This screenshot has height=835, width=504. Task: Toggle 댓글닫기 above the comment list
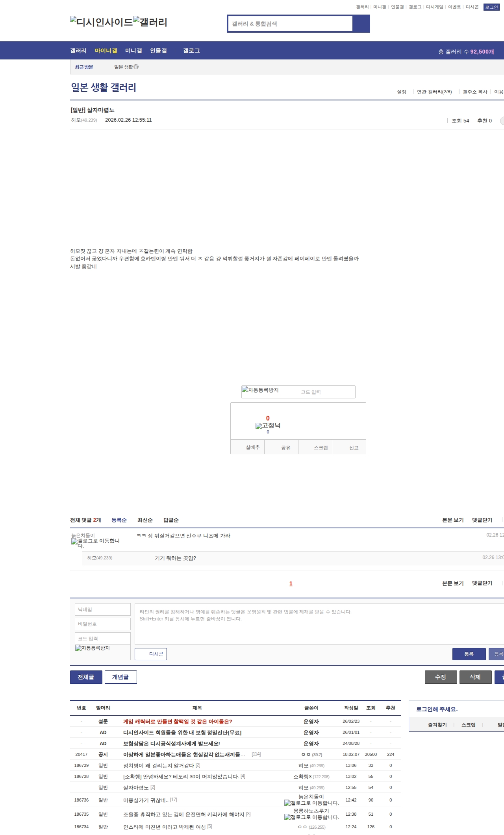pyautogui.click(x=482, y=520)
